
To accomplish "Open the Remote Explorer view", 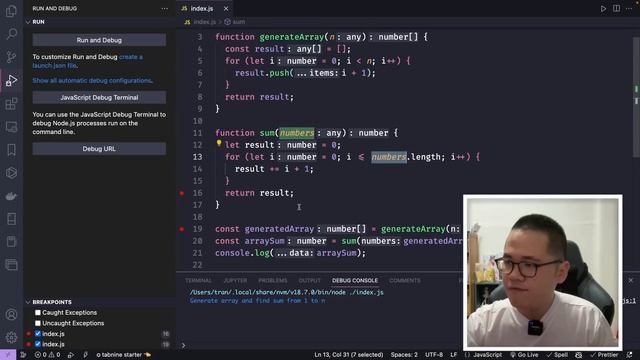I will (11, 127).
